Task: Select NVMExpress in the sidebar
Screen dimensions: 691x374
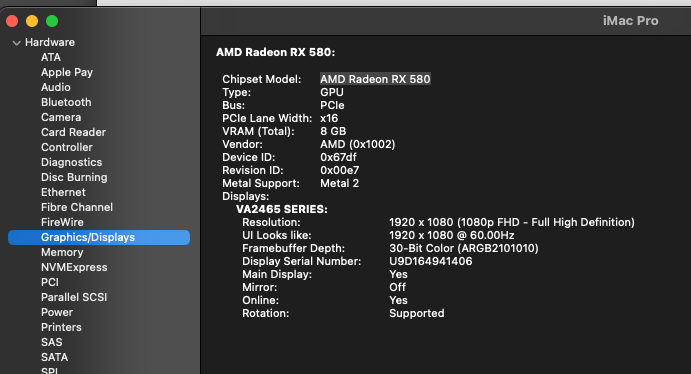Action: (x=74, y=267)
